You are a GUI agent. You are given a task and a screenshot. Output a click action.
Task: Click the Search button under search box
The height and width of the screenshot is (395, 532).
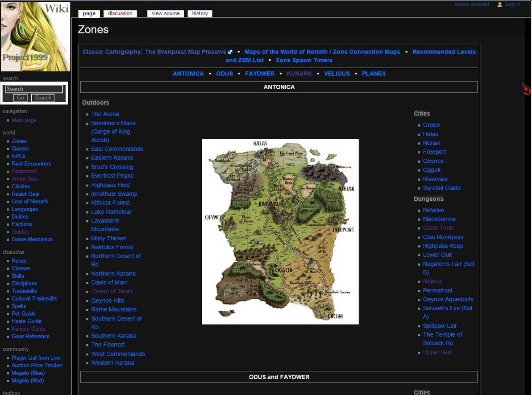(43, 98)
